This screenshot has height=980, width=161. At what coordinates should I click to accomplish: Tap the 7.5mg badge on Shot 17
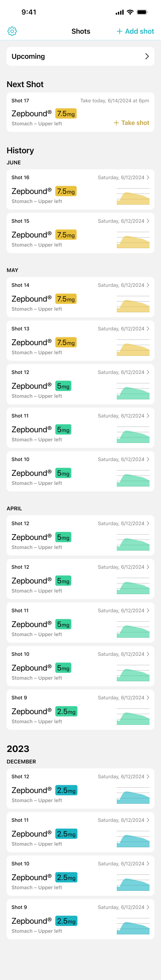(x=66, y=114)
